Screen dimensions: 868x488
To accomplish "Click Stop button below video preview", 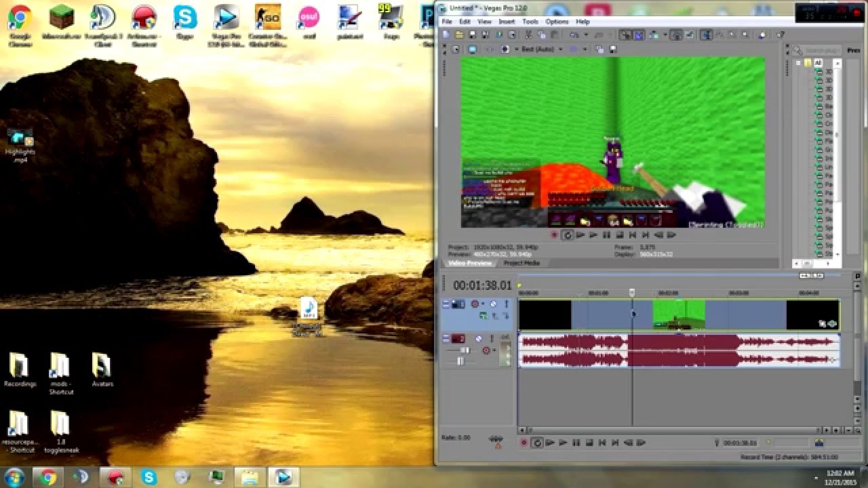I will [x=619, y=235].
